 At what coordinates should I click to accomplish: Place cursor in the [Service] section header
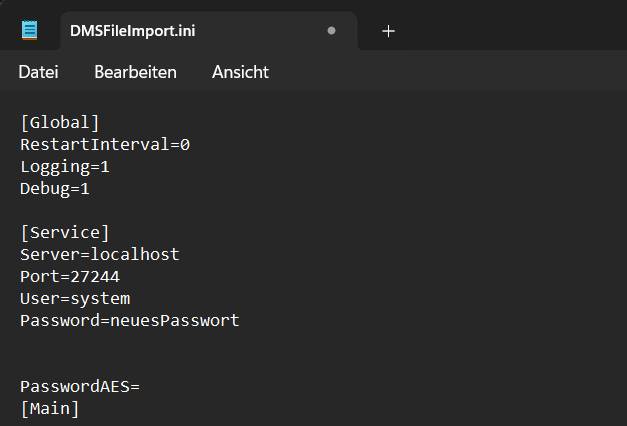point(65,233)
